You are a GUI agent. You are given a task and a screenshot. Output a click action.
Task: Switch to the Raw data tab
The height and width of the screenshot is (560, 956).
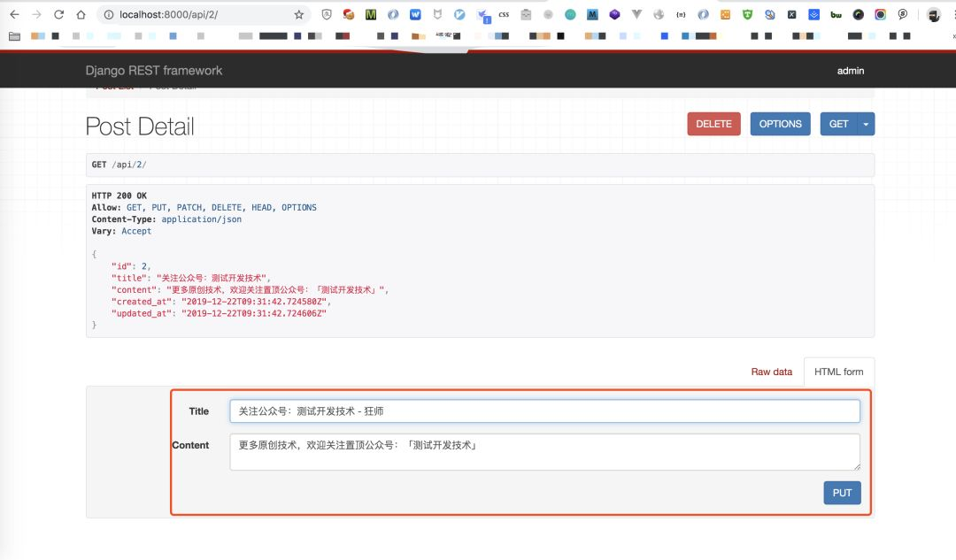tap(771, 372)
